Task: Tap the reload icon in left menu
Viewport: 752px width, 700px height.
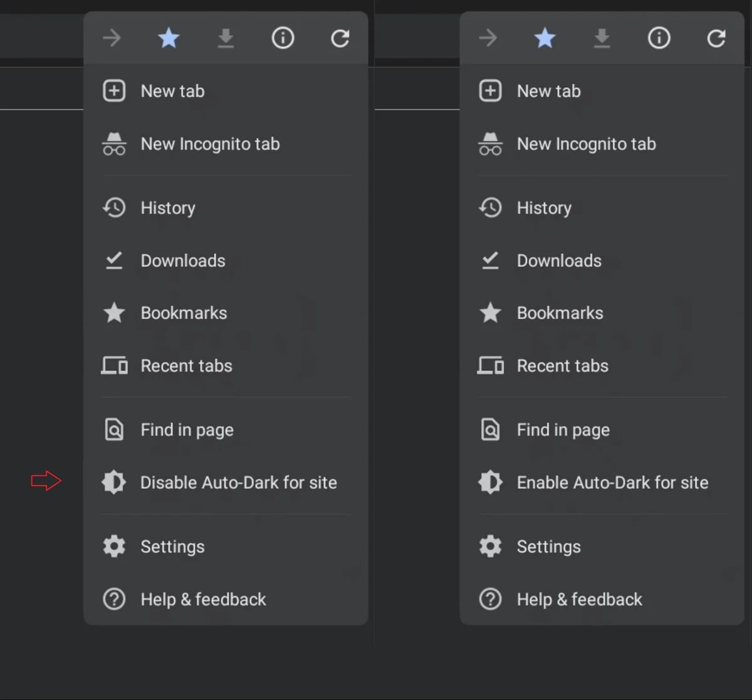Action: (x=340, y=38)
